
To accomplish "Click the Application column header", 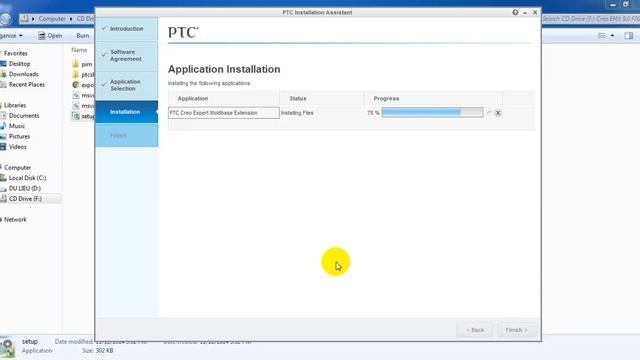I will [193, 98].
